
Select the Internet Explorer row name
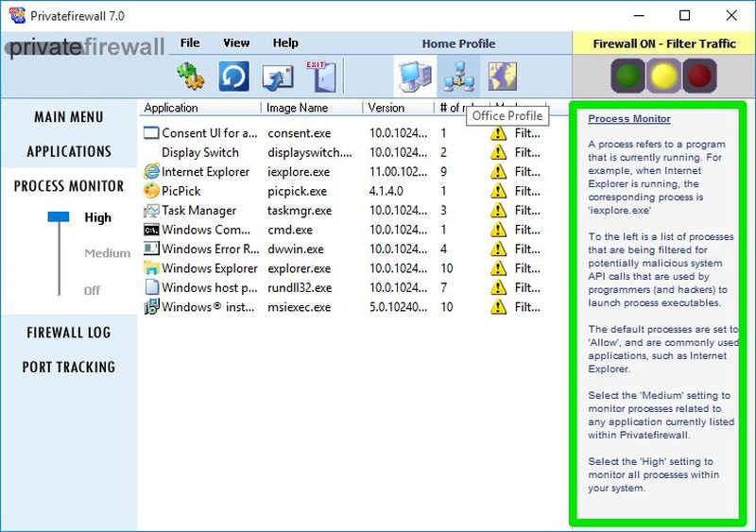[x=205, y=172]
